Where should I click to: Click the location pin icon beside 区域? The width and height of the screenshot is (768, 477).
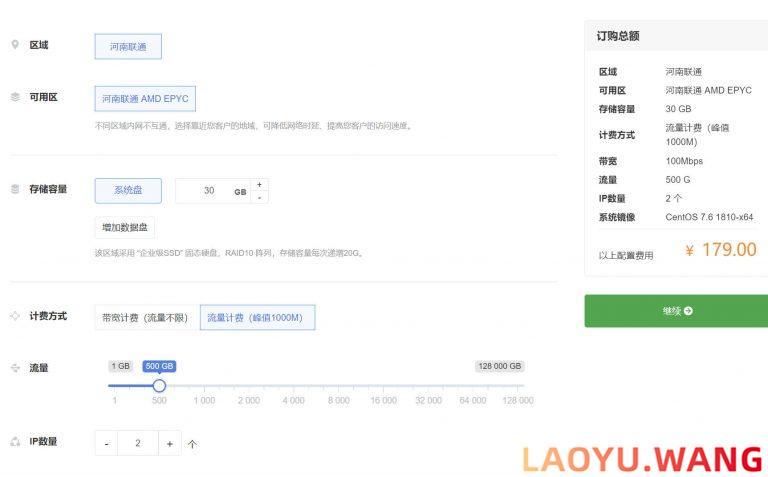point(15,45)
